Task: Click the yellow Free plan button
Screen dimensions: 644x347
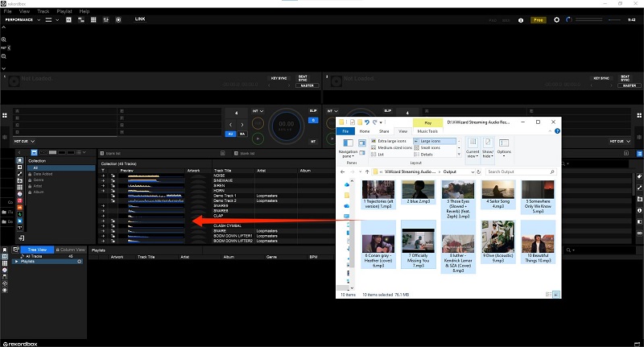Action: point(539,20)
